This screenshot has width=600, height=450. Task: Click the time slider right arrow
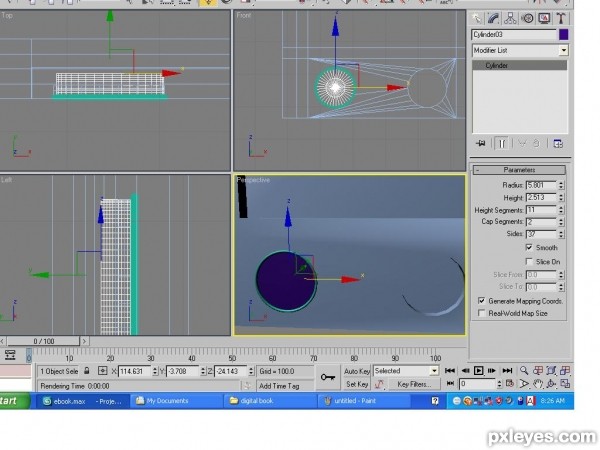[x=84, y=341]
